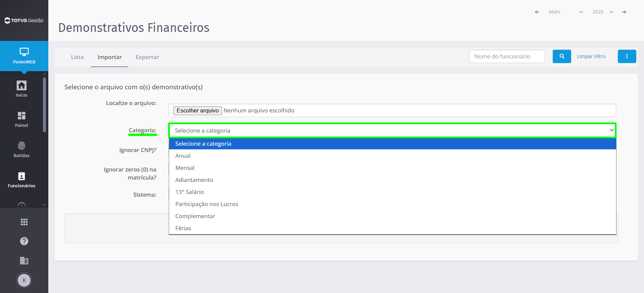
Task: Switch to the Exportar tab
Action: click(147, 57)
